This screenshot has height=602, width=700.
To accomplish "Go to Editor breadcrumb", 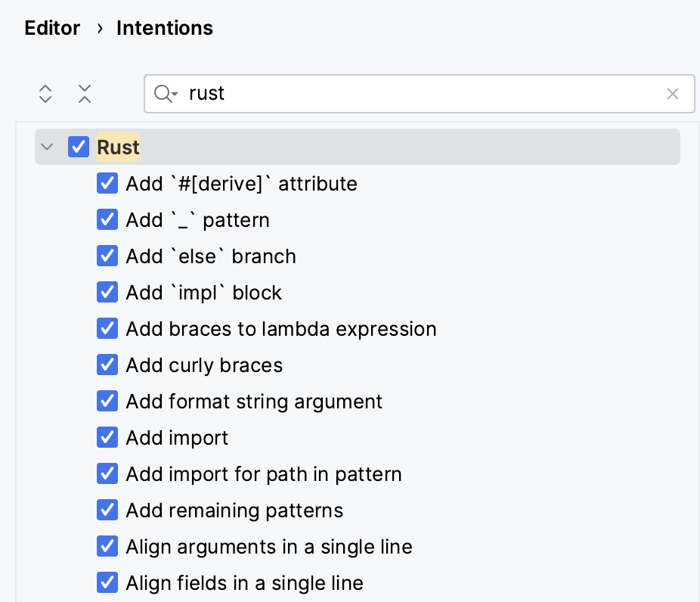I will [x=52, y=29].
